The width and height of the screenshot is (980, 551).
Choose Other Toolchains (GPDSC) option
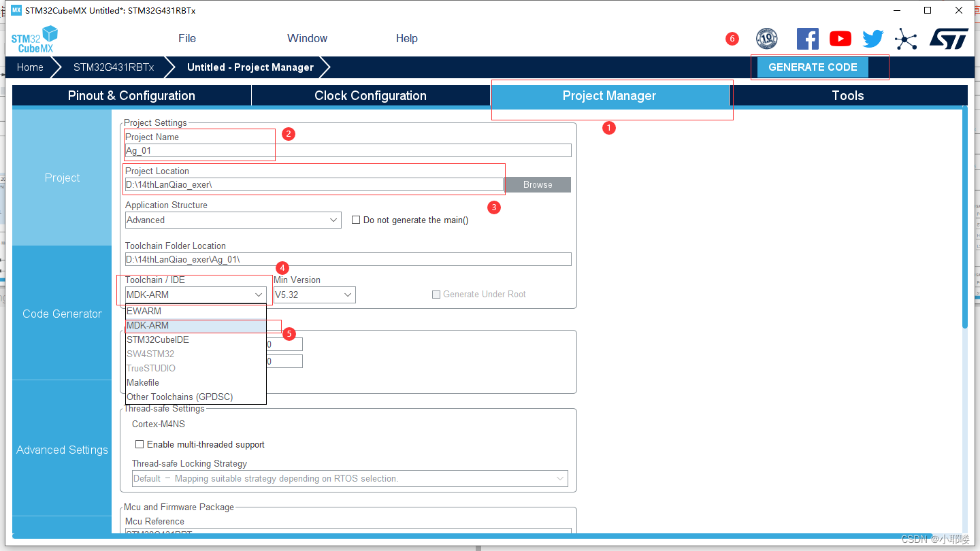pos(196,397)
